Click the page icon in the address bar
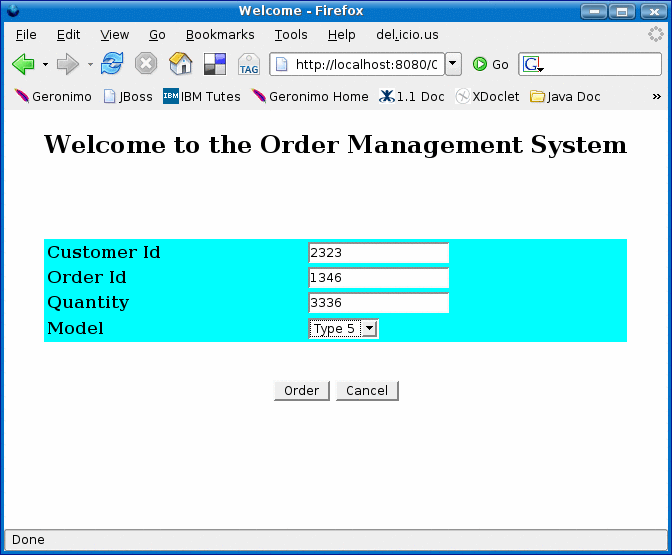 point(282,65)
